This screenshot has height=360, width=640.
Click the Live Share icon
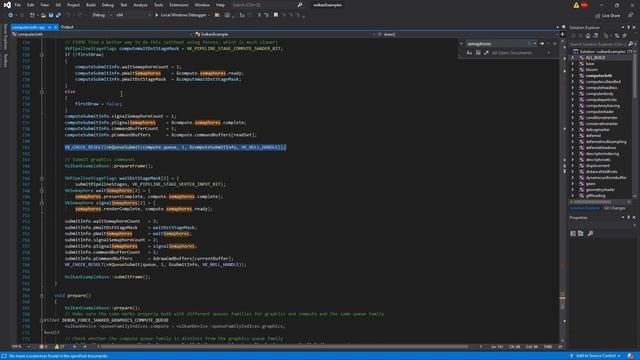598,16
